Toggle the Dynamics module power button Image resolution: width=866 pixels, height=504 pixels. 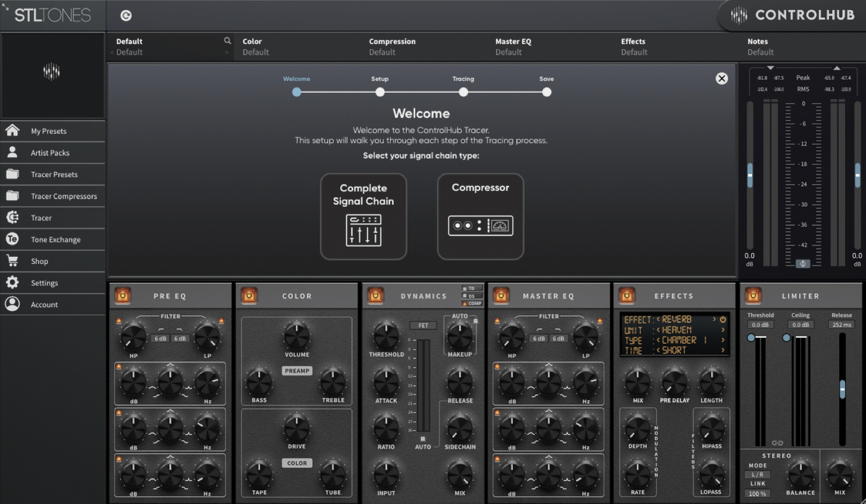point(375,295)
